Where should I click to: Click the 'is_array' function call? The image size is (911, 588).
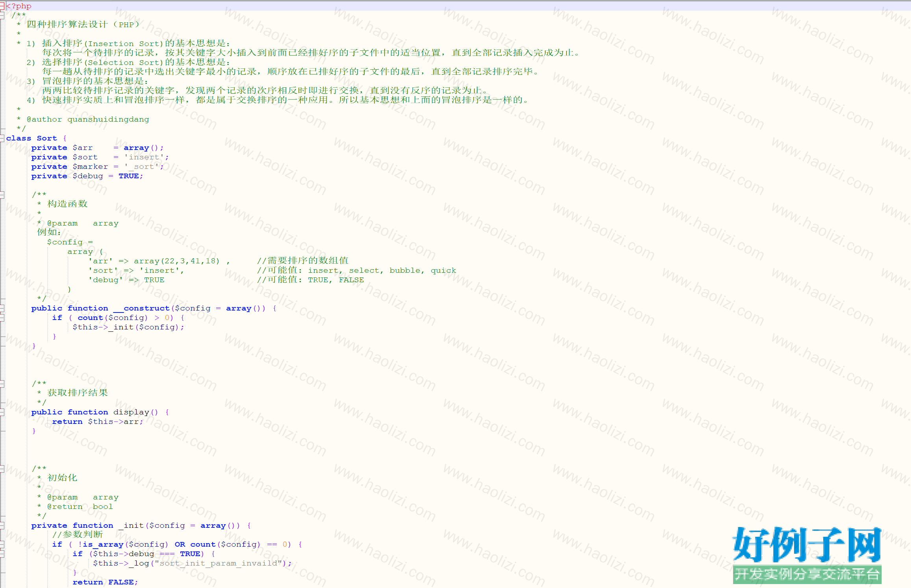point(103,544)
